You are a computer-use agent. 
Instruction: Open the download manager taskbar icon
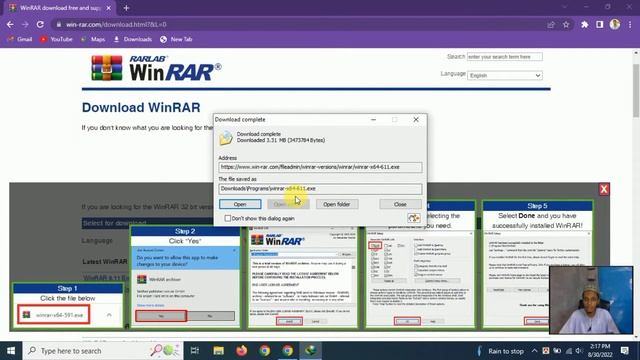[x=311, y=351]
